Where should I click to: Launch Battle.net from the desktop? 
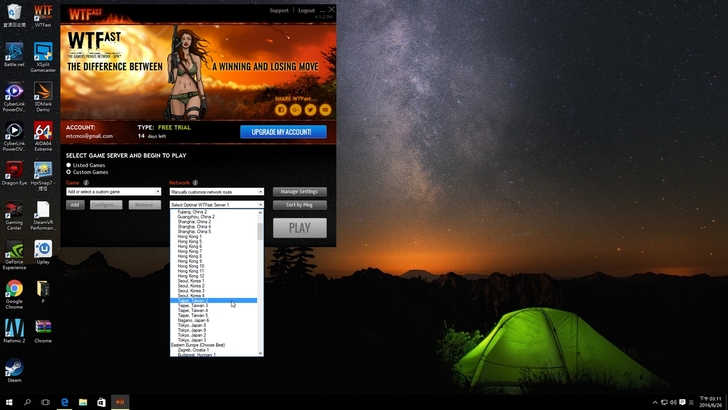point(14,54)
